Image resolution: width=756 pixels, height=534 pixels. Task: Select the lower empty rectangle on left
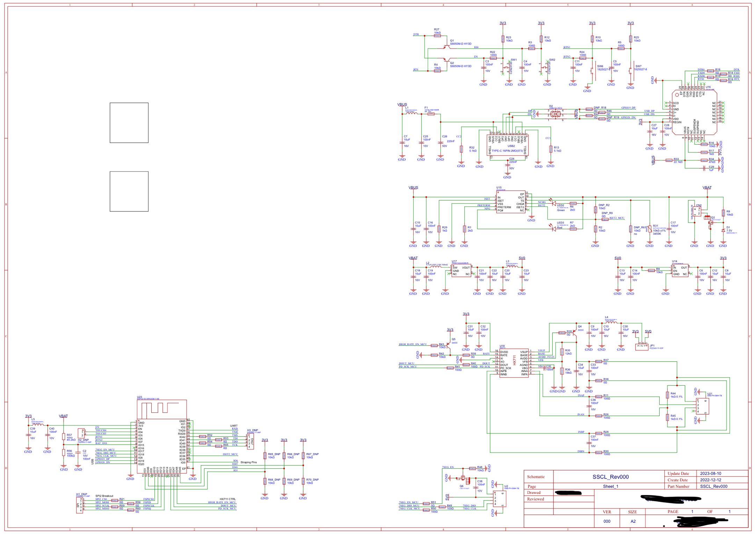(x=129, y=191)
